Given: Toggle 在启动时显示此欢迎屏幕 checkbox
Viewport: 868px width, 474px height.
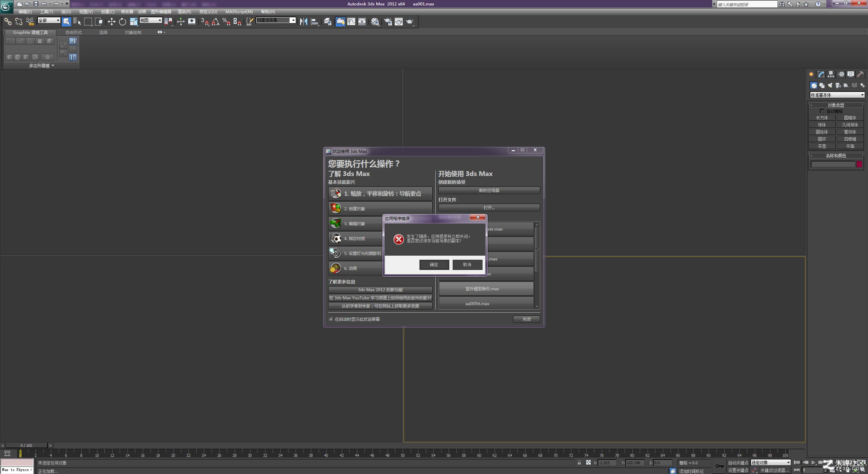Looking at the screenshot, I should [x=331, y=319].
